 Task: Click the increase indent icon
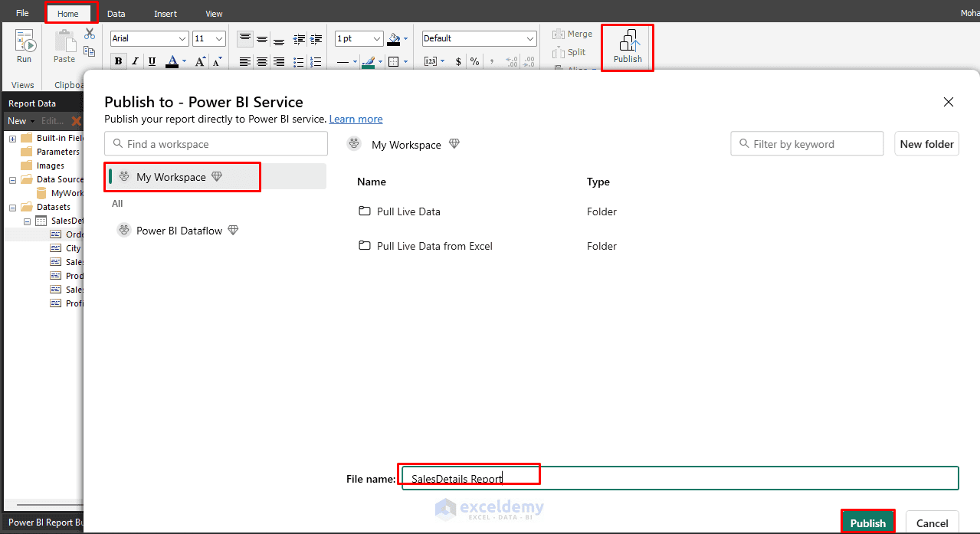click(x=315, y=39)
